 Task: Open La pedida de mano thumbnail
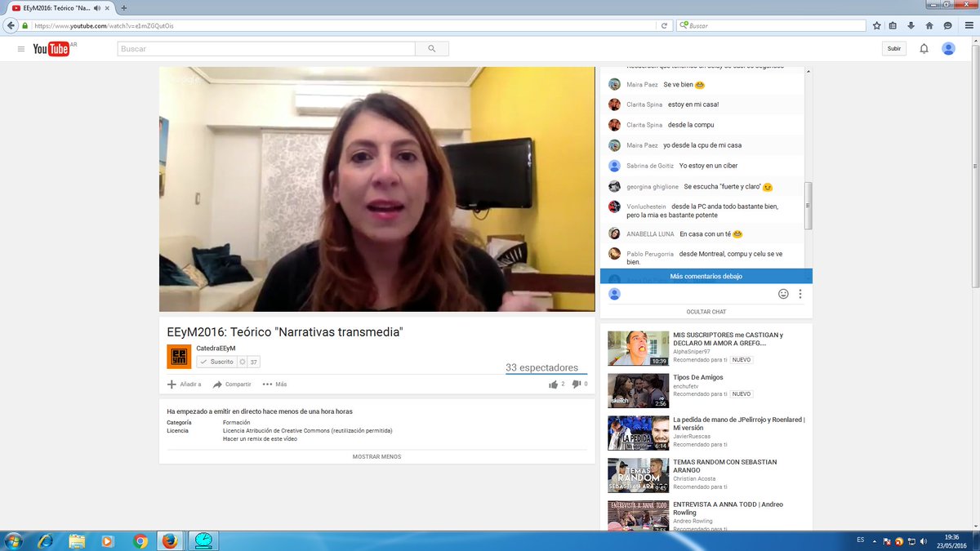[638, 433]
